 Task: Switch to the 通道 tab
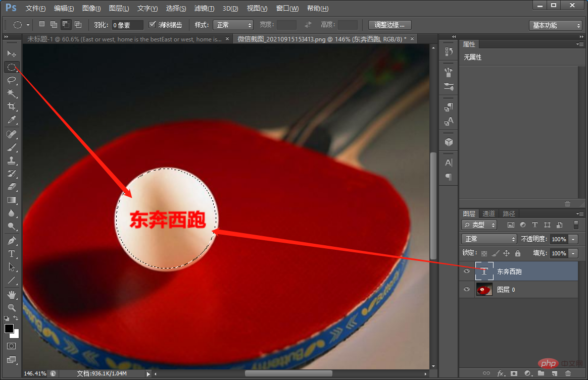(488, 213)
